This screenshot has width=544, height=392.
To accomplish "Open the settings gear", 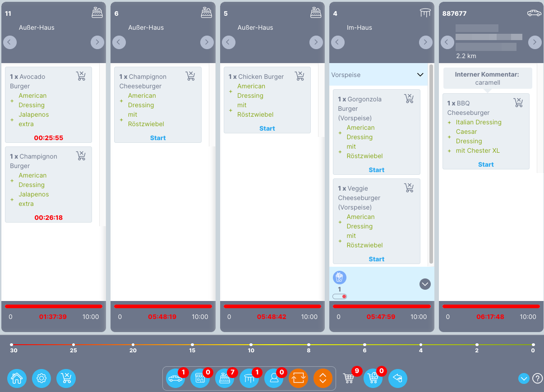I will coord(41,378).
